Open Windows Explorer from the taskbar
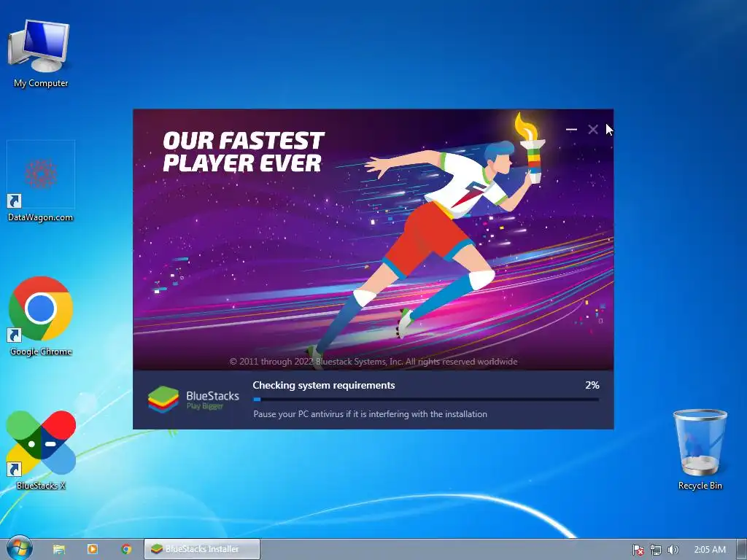Screen dimensions: 747x560 coord(58,549)
